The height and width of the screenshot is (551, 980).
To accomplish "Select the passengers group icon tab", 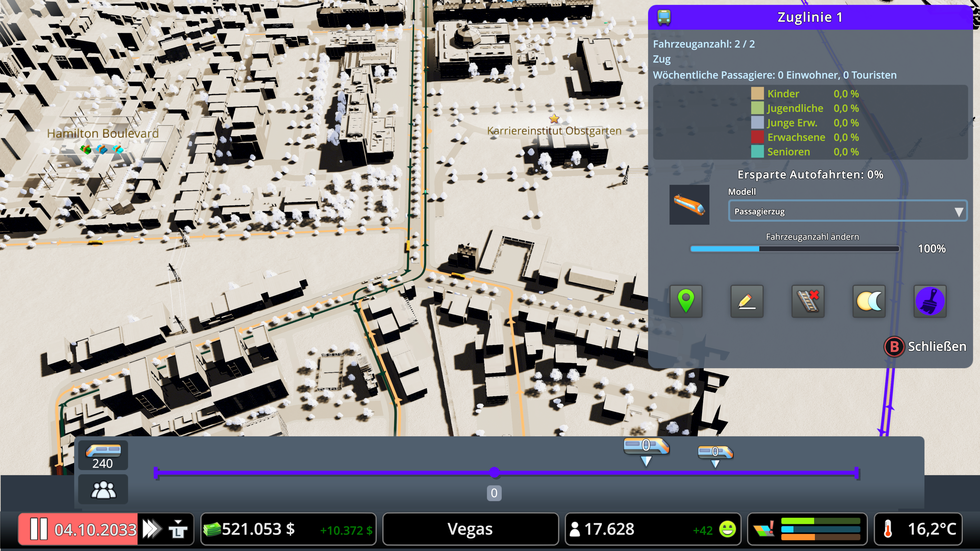I will pos(103,490).
